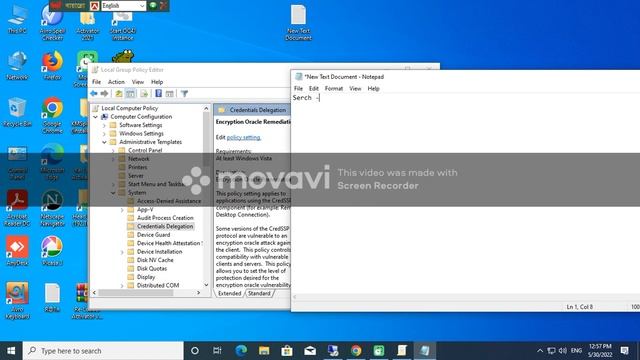Viewport: 640px width, 360px height.
Task: Open Microsoft Edge from the taskbar
Action: click(x=241, y=351)
